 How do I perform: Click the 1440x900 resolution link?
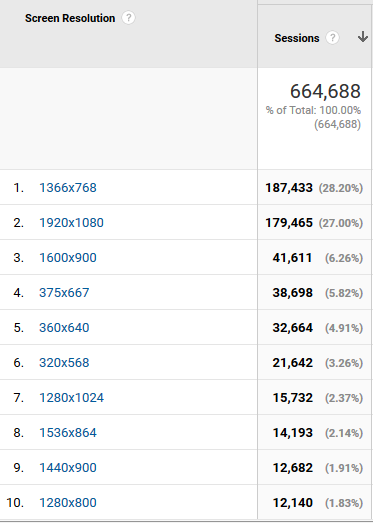(x=68, y=468)
